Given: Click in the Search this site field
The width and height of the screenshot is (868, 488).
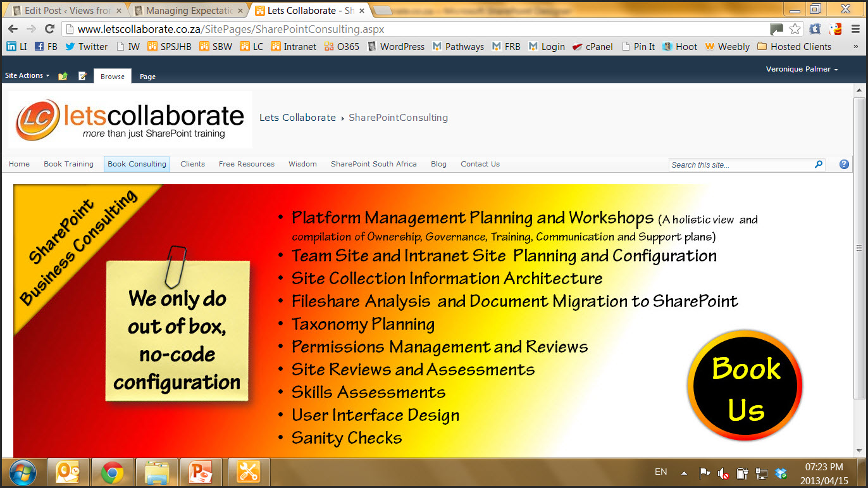Looking at the screenshot, I should pos(740,165).
